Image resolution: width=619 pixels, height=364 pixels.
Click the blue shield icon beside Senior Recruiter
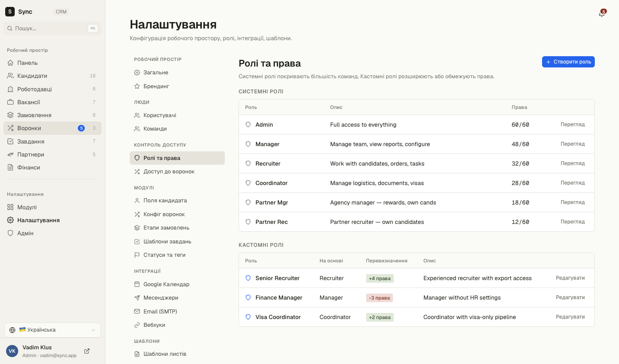point(248,278)
